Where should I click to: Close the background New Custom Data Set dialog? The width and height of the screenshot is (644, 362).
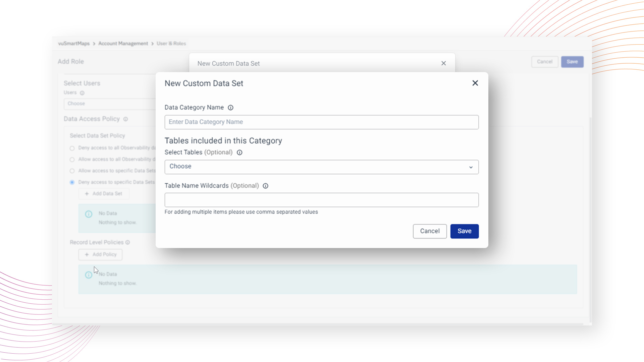click(x=443, y=63)
